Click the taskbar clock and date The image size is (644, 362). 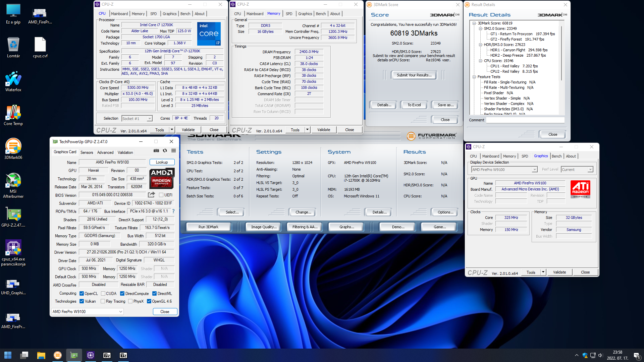(x=618, y=355)
